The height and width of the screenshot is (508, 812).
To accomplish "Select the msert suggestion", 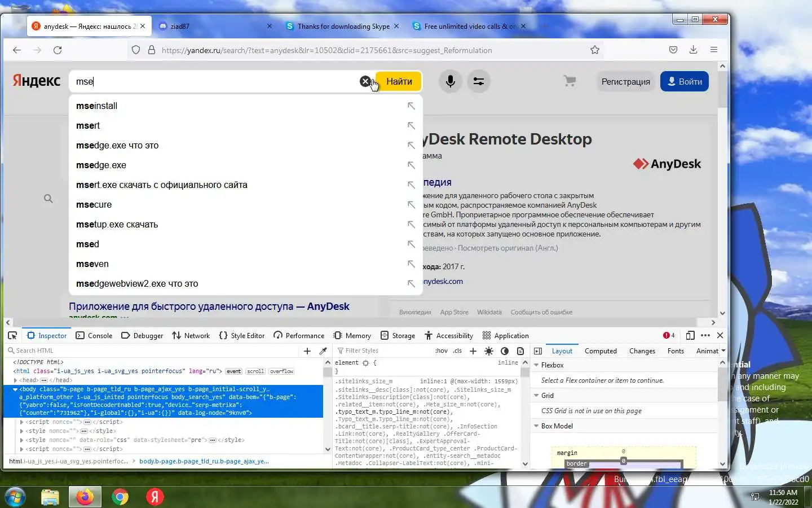I will point(246,126).
